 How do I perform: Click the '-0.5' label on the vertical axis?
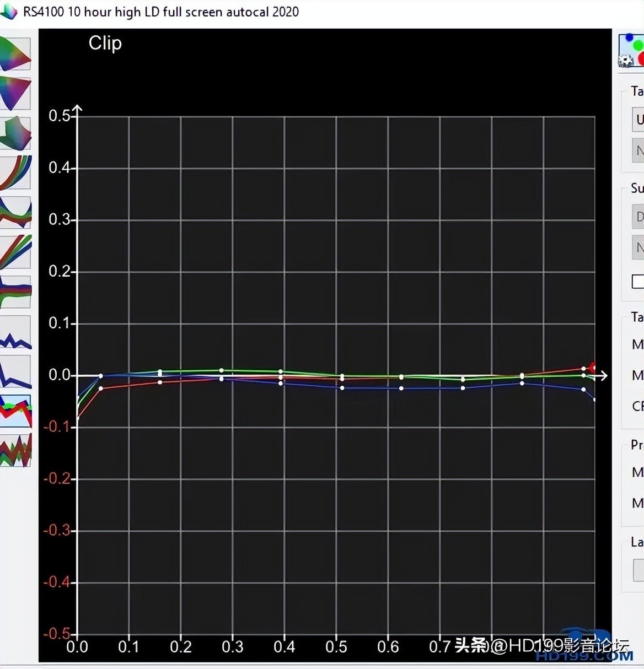click(57, 633)
